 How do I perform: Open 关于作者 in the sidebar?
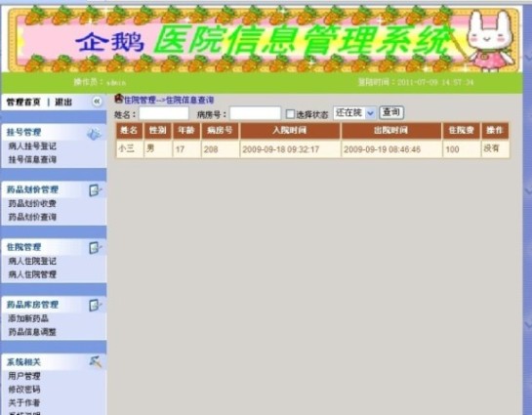point(24,402)
